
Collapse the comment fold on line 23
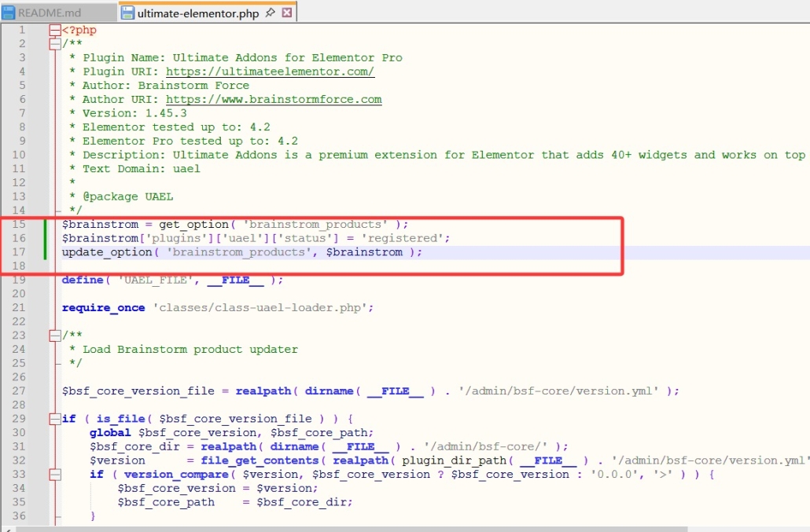55,336
